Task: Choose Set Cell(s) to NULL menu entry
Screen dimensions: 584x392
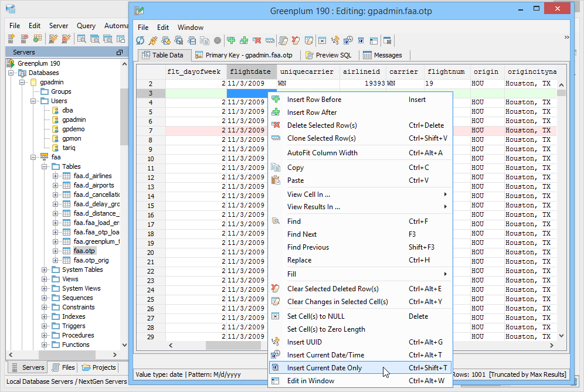Action: pos(360,316)
